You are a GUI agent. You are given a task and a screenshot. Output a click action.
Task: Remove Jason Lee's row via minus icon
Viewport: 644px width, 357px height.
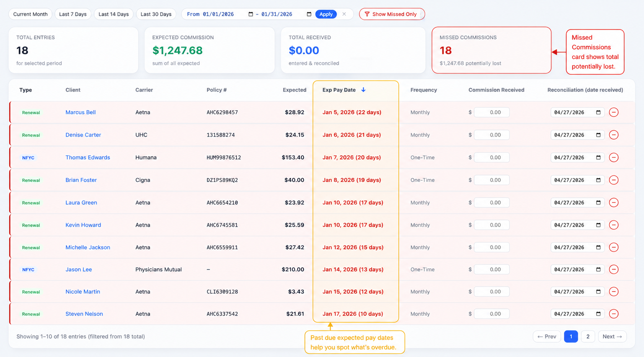tap(614, 269)
